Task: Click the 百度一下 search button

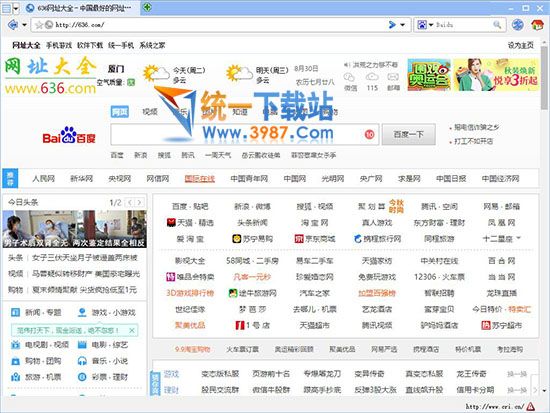Action: pos(409,134)
